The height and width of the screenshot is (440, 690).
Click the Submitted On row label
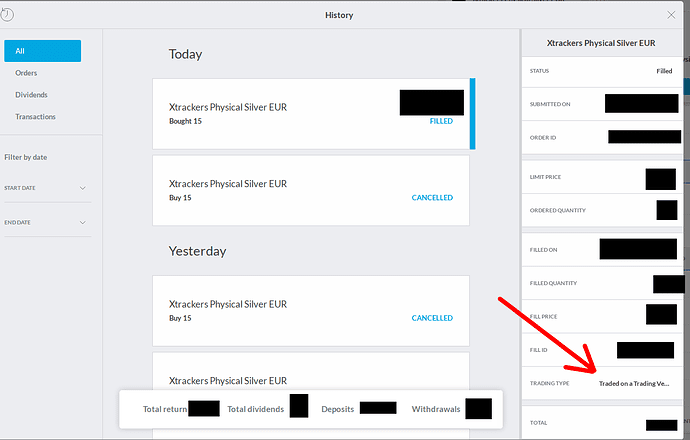pyautogui.click(x=550, y=104)
